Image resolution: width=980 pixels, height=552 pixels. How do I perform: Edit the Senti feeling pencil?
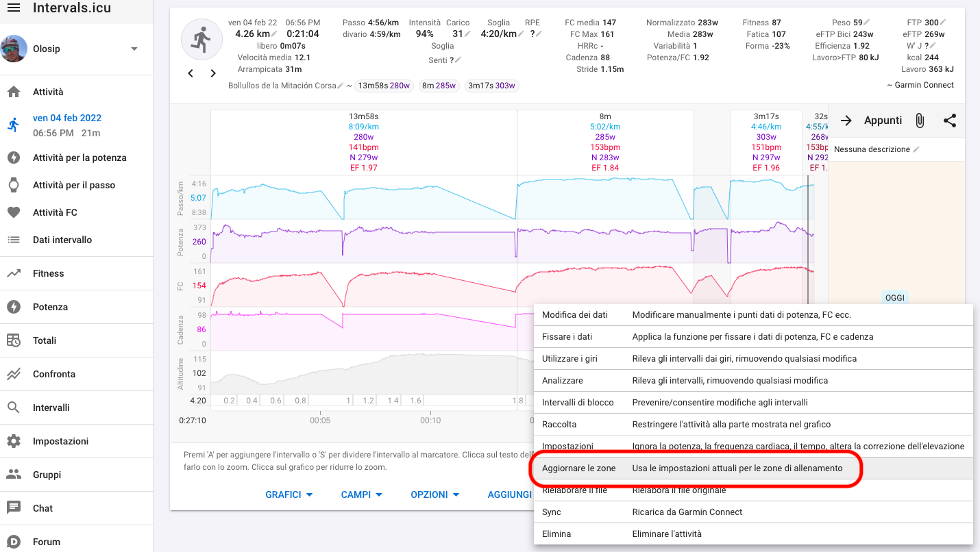click(x=458, y=60)
